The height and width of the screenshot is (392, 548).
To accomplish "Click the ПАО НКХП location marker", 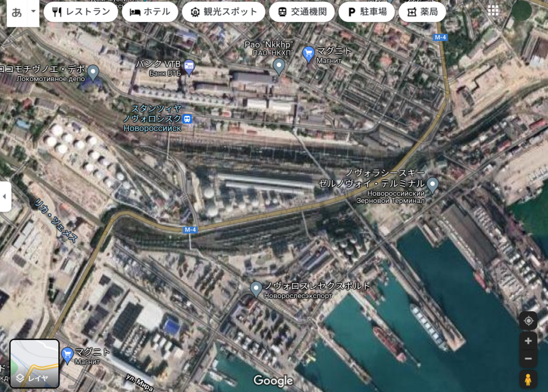I will point(278,66).
